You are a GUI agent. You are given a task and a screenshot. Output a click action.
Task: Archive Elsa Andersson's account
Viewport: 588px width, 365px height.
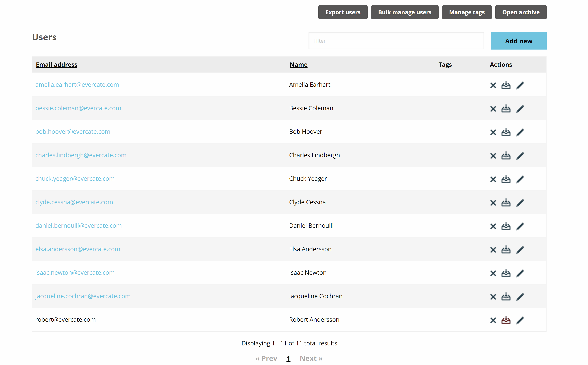coord(506,250)
